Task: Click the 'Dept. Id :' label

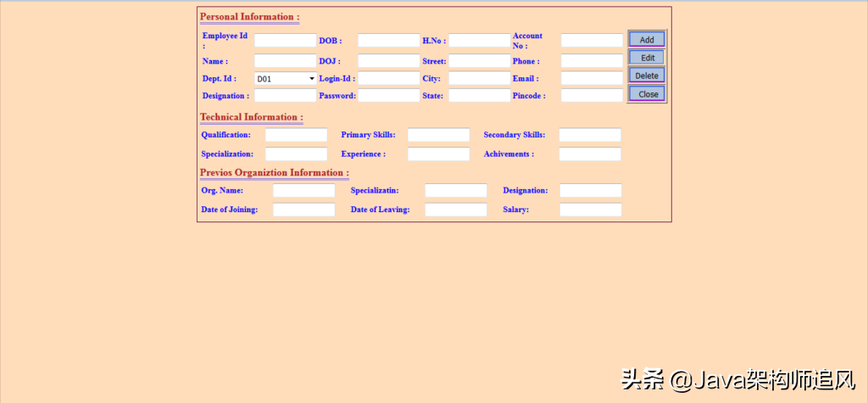Action: 220,79
